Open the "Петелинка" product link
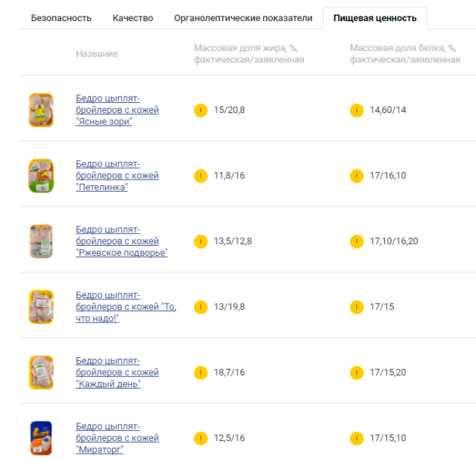 pyautogui.click(x=117, y=176)
